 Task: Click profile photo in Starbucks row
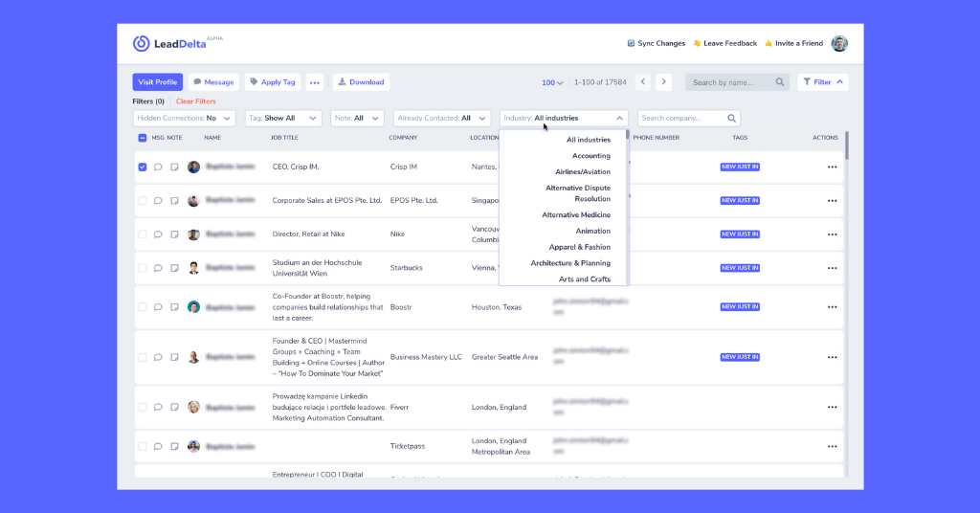pyautogui.click(x=193, y=268)
